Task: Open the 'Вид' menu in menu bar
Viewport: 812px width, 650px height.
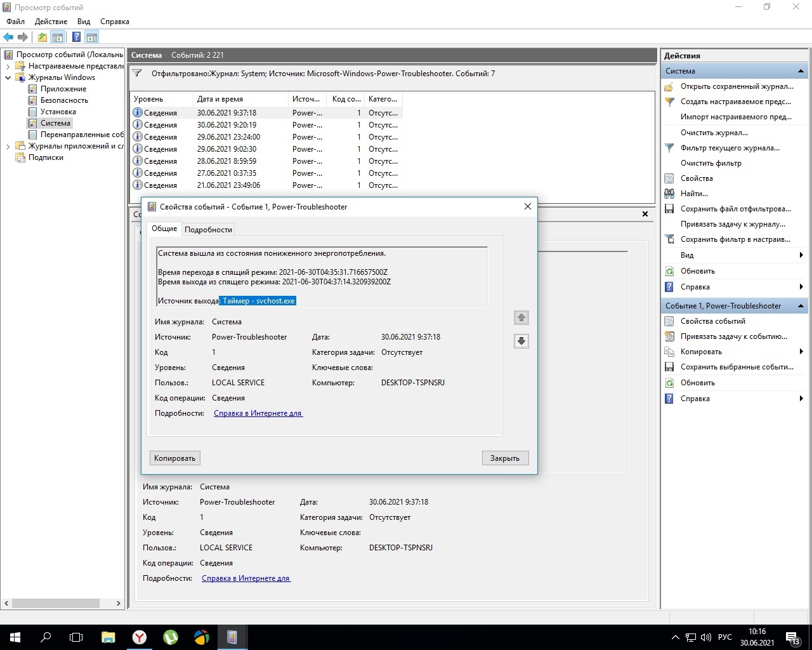Action: (84, 22)
